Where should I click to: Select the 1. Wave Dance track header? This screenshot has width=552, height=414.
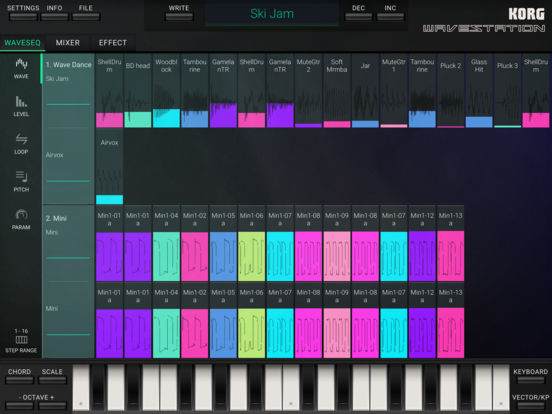69,65
